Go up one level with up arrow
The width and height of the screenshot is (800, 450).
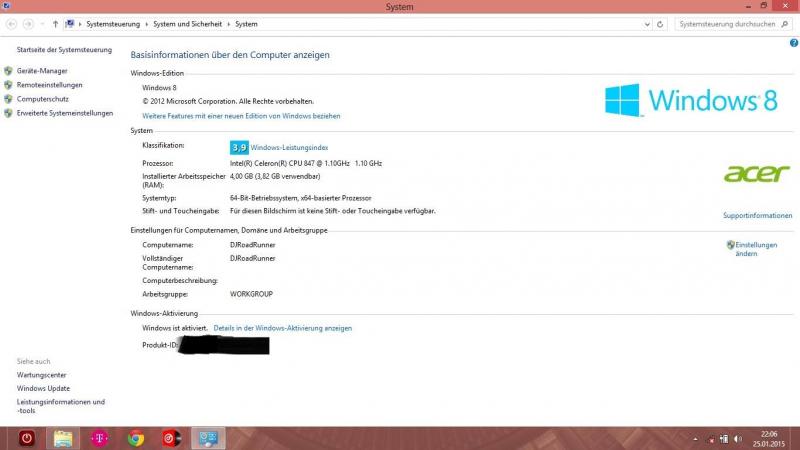(55, 24)
